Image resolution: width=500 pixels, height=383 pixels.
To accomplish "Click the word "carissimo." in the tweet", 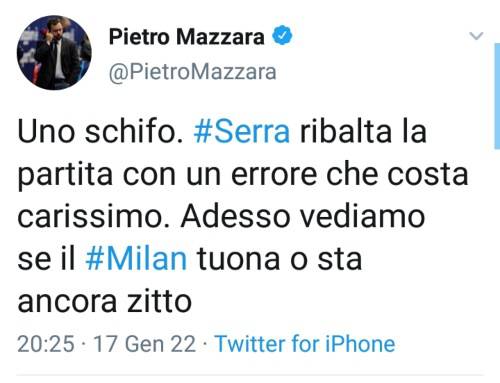I will (x=94, y=217).
